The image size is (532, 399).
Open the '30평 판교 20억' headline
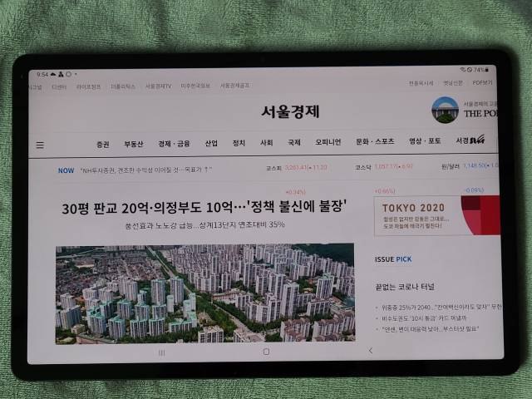pos(204,207)
